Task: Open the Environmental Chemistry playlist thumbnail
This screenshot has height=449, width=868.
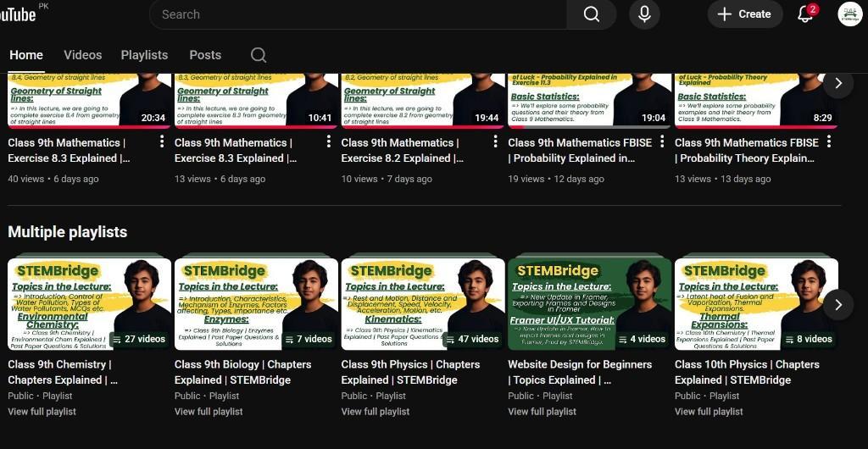Action: point(89,304)
